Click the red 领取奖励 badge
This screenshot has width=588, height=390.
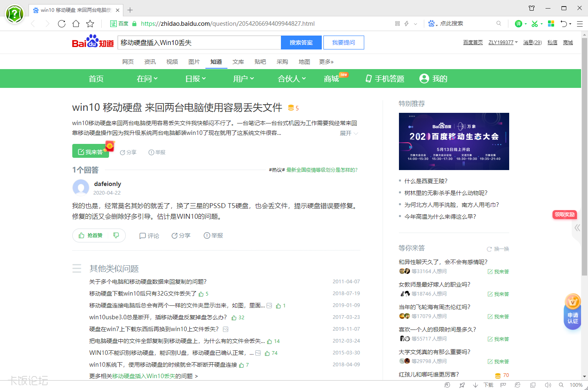coord(565,215)
